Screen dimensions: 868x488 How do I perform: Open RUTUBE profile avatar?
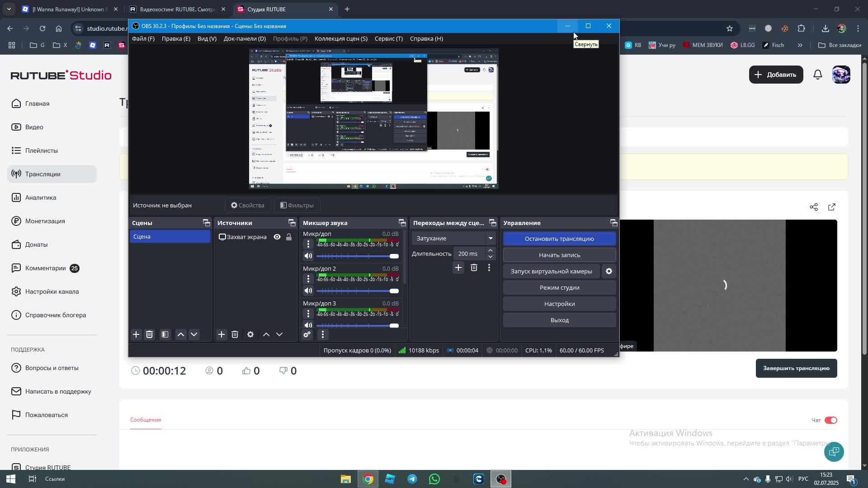tap(841, 75)
